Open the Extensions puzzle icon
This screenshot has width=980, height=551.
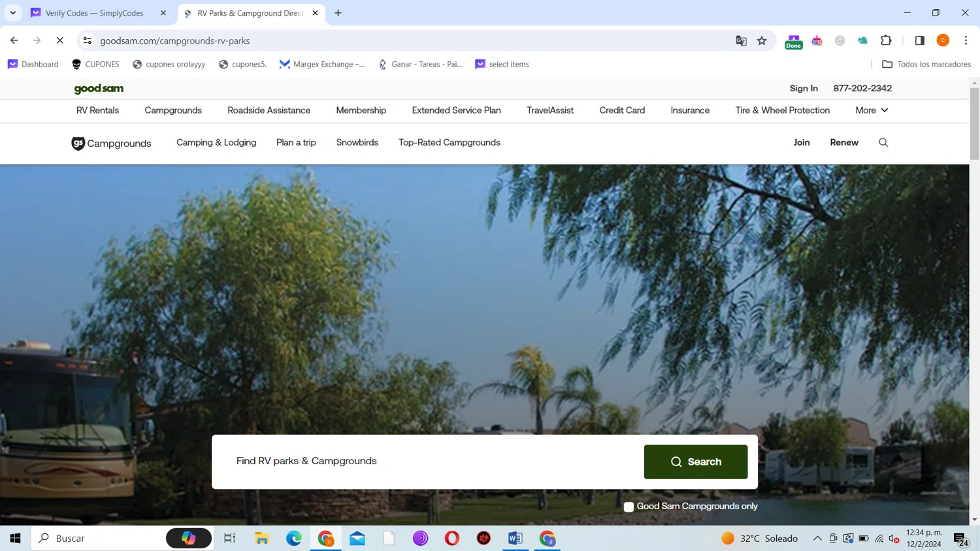click(886, 40)
